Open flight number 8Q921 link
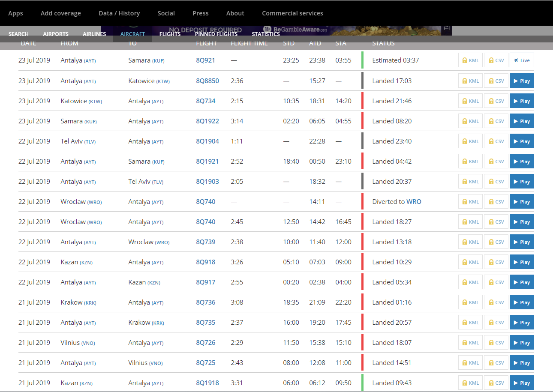Viewport: 553px width, 392px height. (206, 60)
